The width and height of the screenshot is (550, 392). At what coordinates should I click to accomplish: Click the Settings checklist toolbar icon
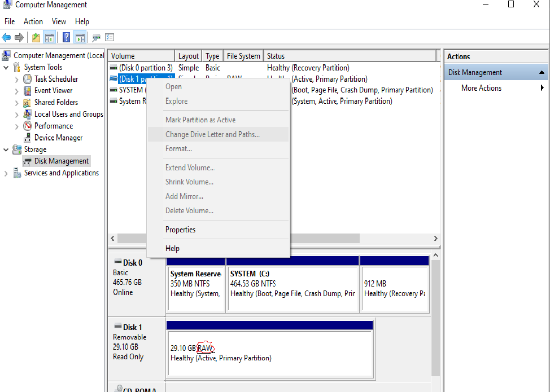pos(110,37)
